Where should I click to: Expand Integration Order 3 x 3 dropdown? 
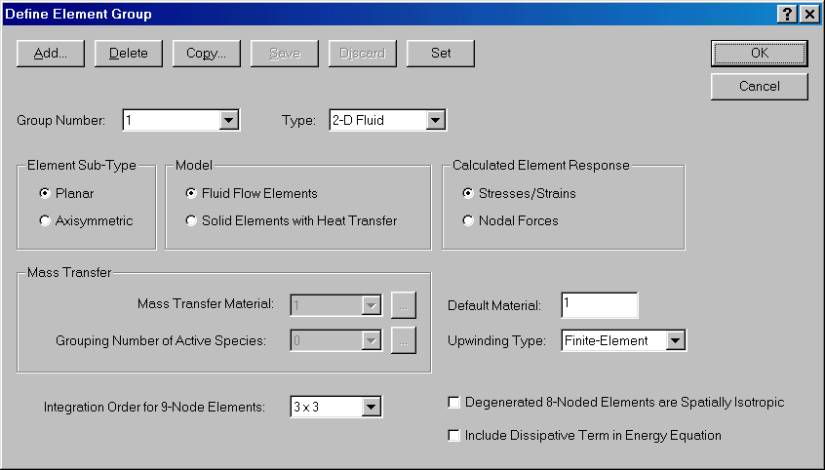click(372, 407)
